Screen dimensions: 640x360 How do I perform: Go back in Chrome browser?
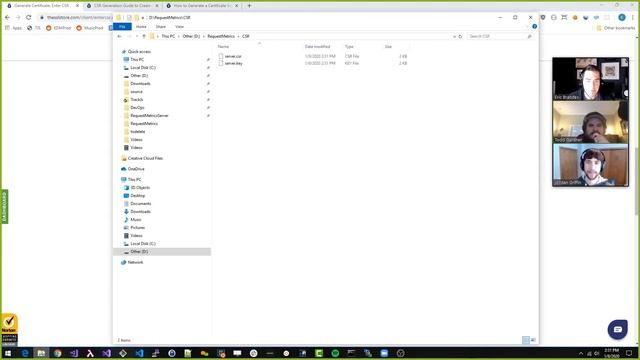point(7,18)
